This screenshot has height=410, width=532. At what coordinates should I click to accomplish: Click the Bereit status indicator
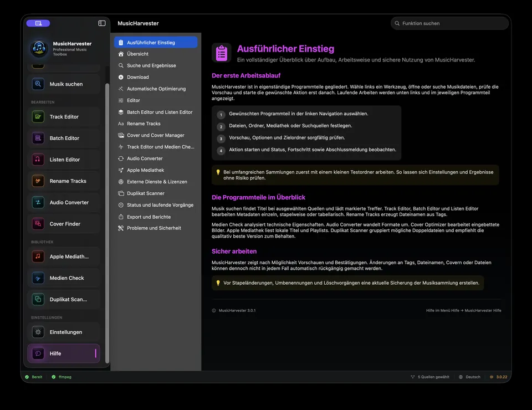34,377
